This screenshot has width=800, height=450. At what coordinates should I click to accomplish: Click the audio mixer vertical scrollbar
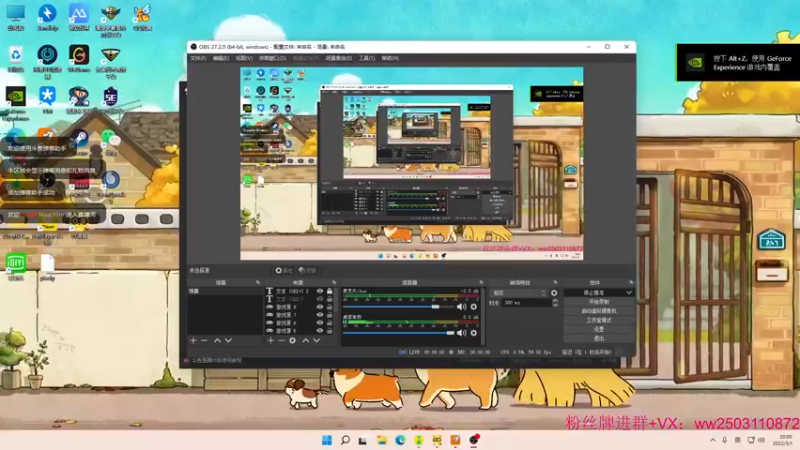point(483,316)
